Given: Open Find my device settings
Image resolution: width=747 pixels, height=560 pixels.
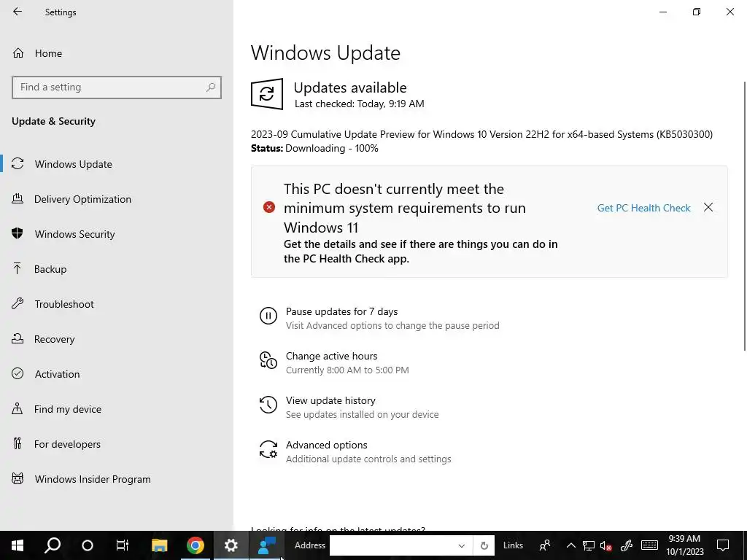Looking at the screenshot, I should (x=68, y=409).
